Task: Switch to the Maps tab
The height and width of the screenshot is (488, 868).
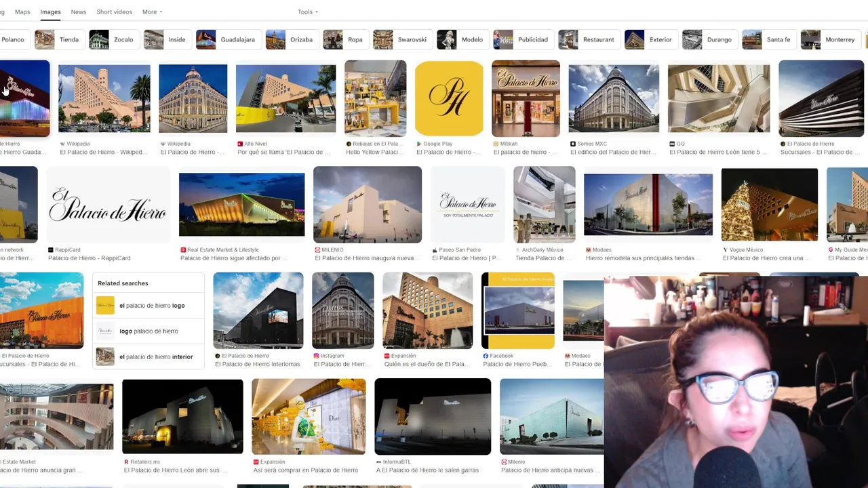Action: [x=22, y=12]
